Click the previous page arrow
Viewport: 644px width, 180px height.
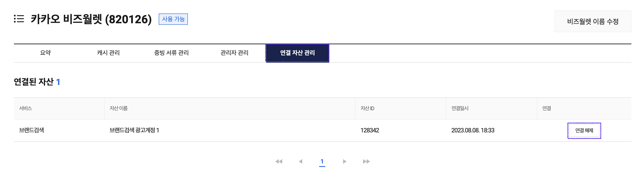pos(300,162)
